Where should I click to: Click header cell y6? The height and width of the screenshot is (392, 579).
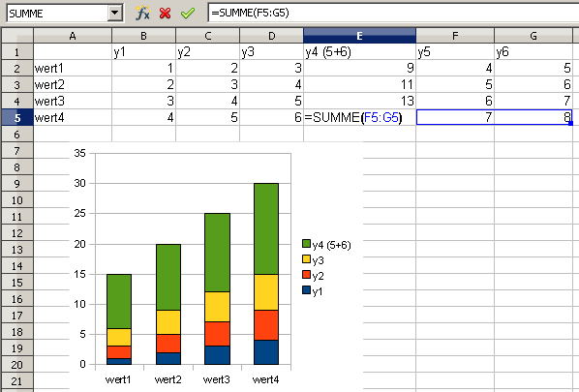point(533,52)
